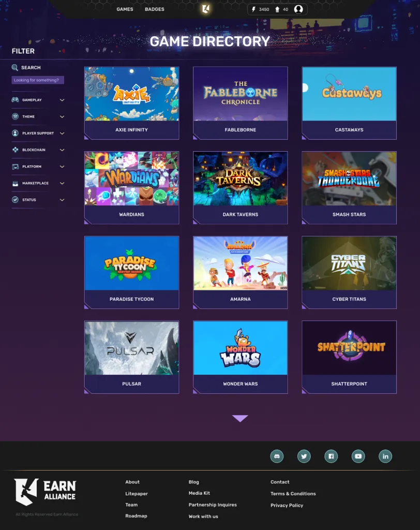Click the Blockchain cubes icon
The image size is (420, 530).
15,150
